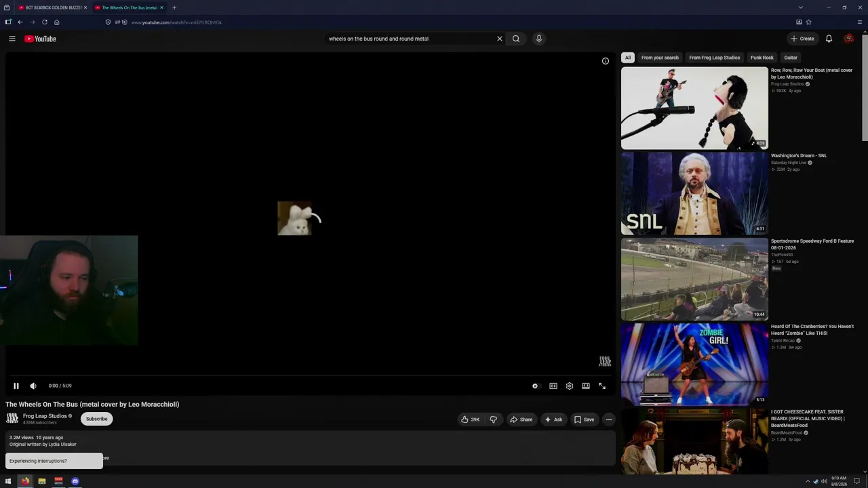This screenshot has height=488, width=868.
Task: Open the Zombie Girl video thumbnail
Action: (694, 364)
